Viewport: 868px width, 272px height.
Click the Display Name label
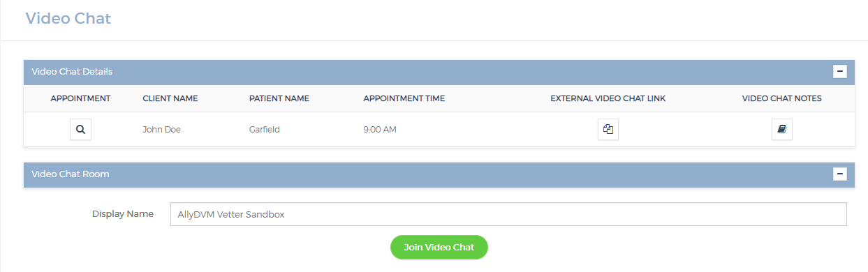[x=123, y=214]
